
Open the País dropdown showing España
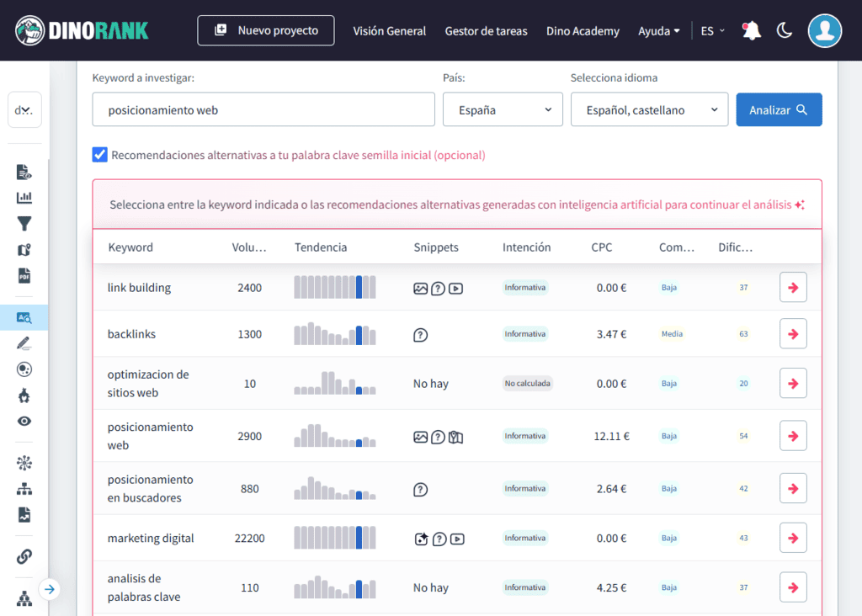503,109
